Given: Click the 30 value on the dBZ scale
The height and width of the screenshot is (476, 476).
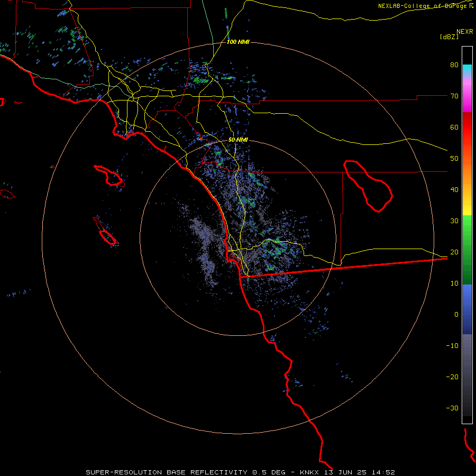Looking at the screenshot, I should [454, 221].
